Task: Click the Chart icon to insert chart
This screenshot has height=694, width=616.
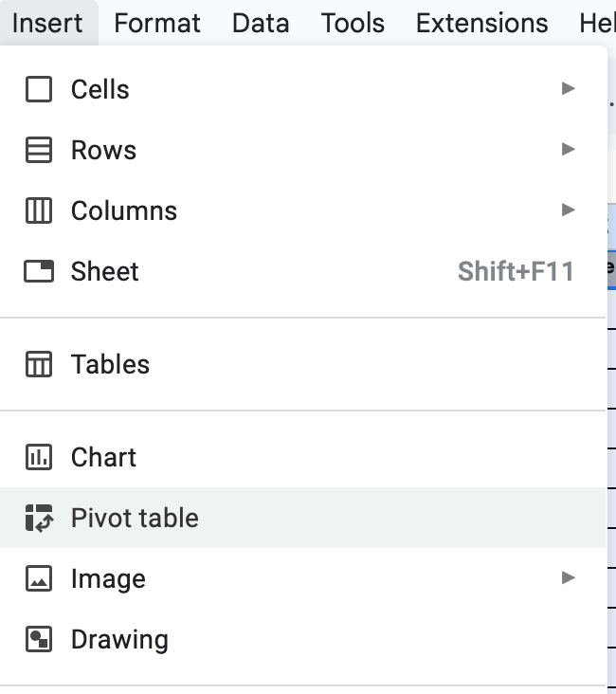Action: [39, 458]
